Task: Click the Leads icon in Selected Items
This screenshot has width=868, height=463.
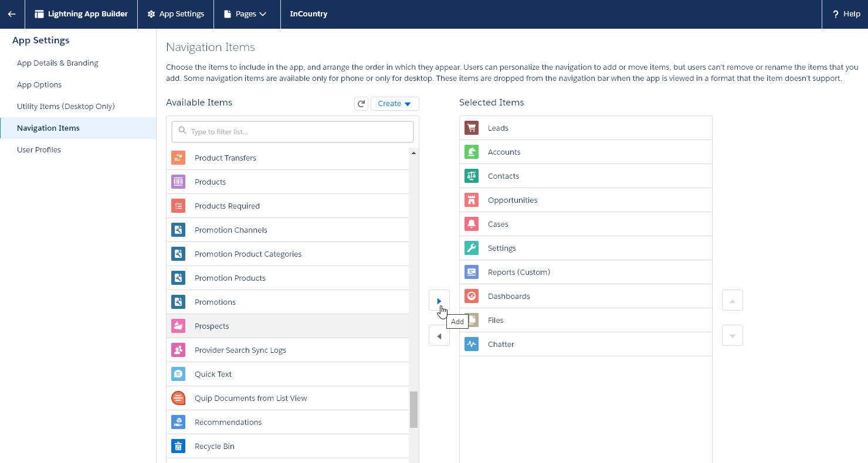Action: click(x=472, y=128)
